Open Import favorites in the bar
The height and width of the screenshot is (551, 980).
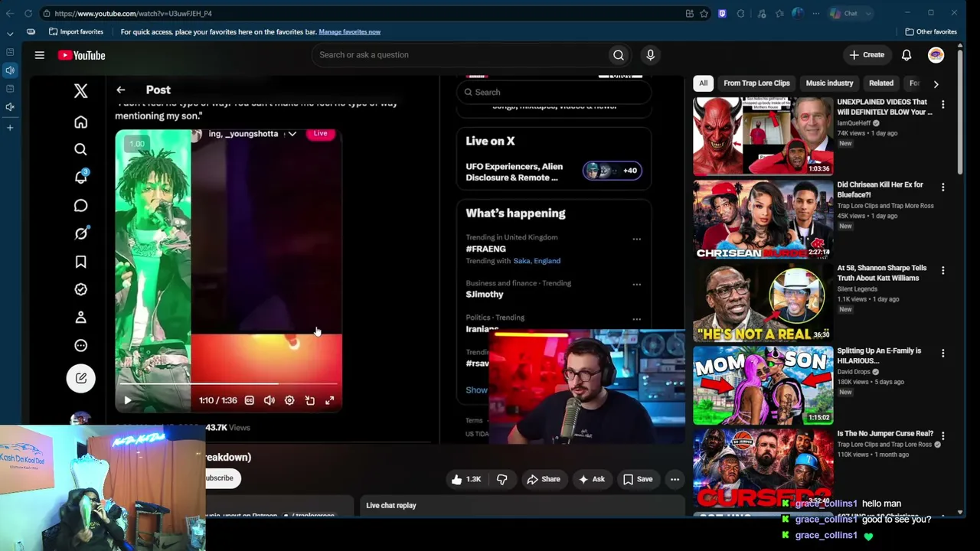coord(76,32)
